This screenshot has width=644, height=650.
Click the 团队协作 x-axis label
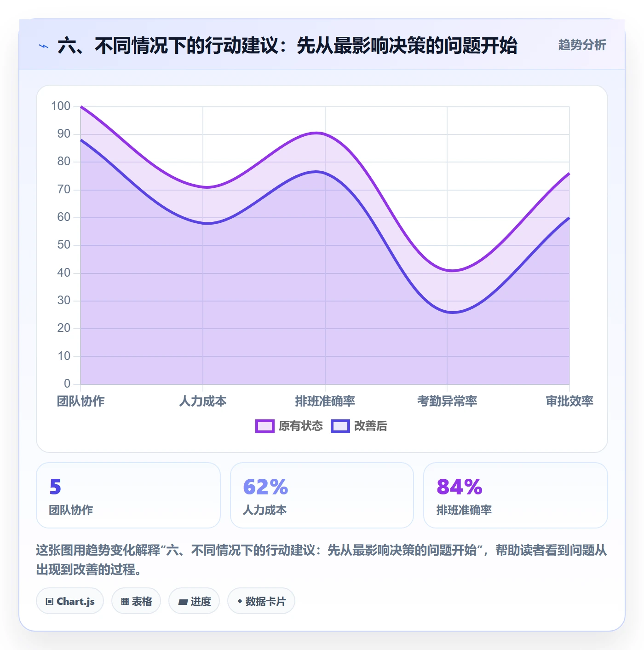point(80,401)
